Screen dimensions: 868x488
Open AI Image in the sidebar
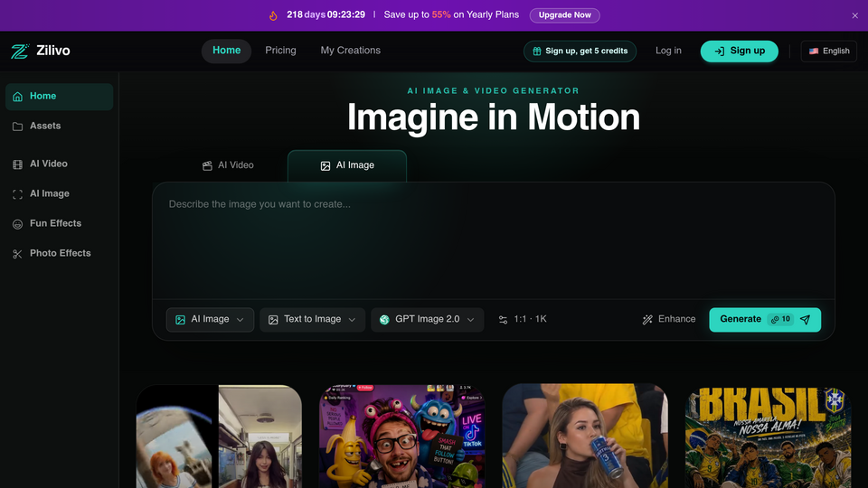point(60,193)
